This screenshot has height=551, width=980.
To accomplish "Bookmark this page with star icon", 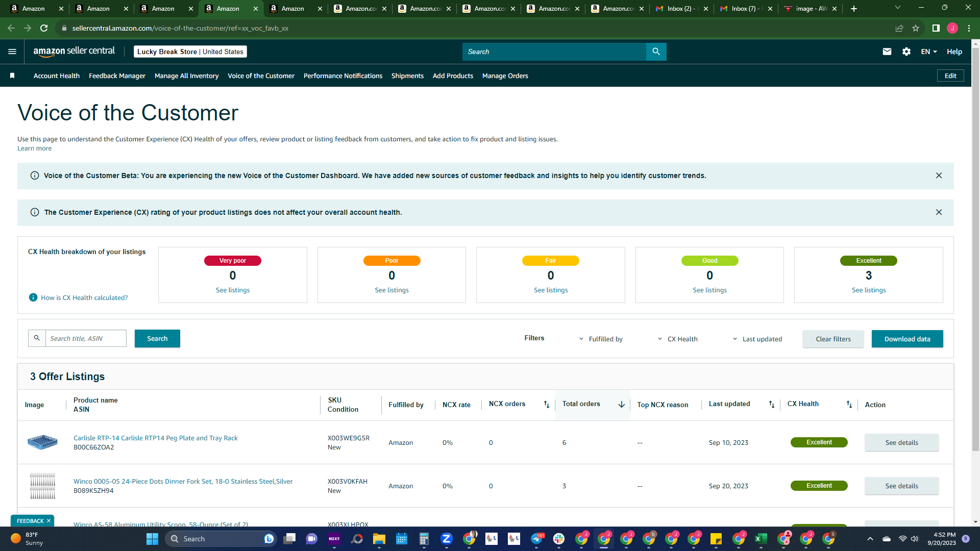I will pos(916,28).
